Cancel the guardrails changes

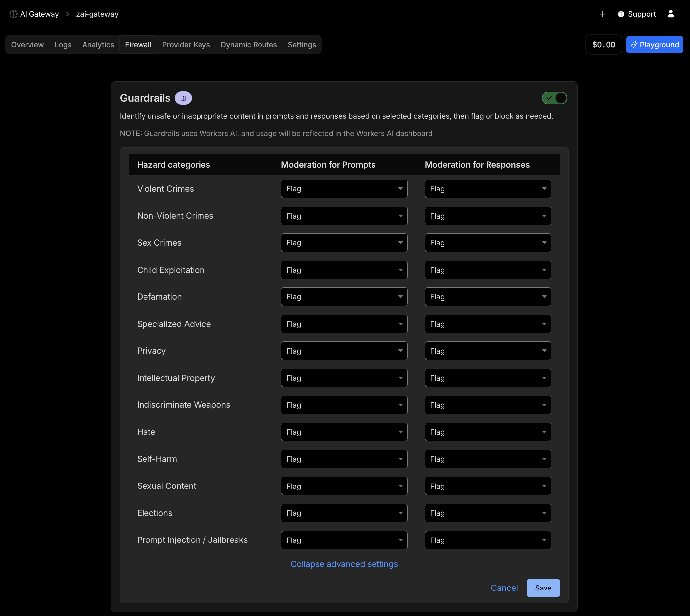504,588
